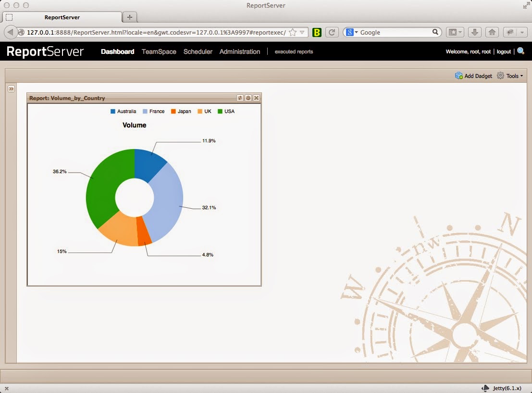Click the Report: Volume_by_Country dadget title
The height and width of the screenshot is (393, 532).
(67, 98)
